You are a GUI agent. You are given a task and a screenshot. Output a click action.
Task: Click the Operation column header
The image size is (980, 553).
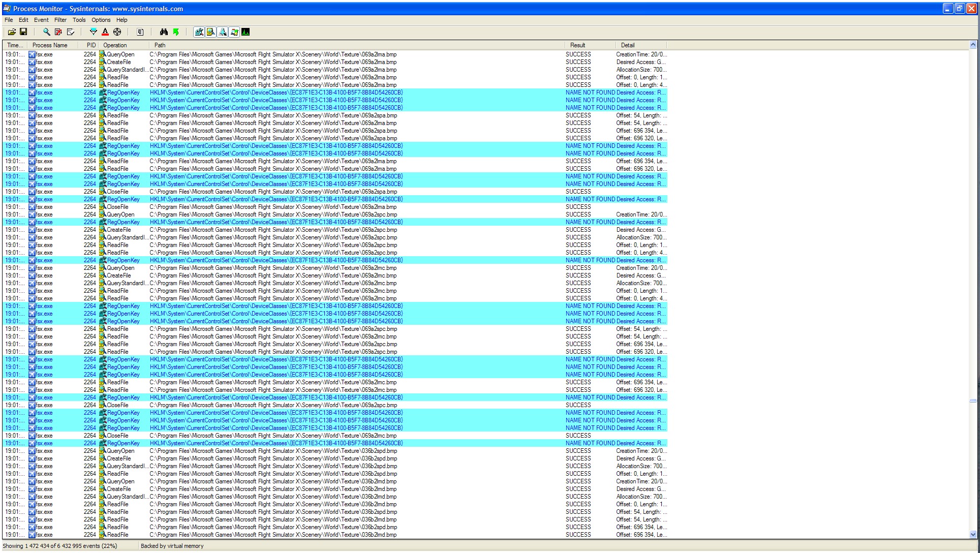[124, 45]
